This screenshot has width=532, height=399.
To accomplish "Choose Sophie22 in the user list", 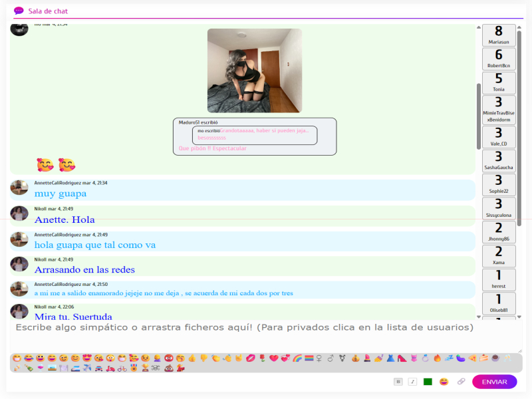I will [499, 184].
